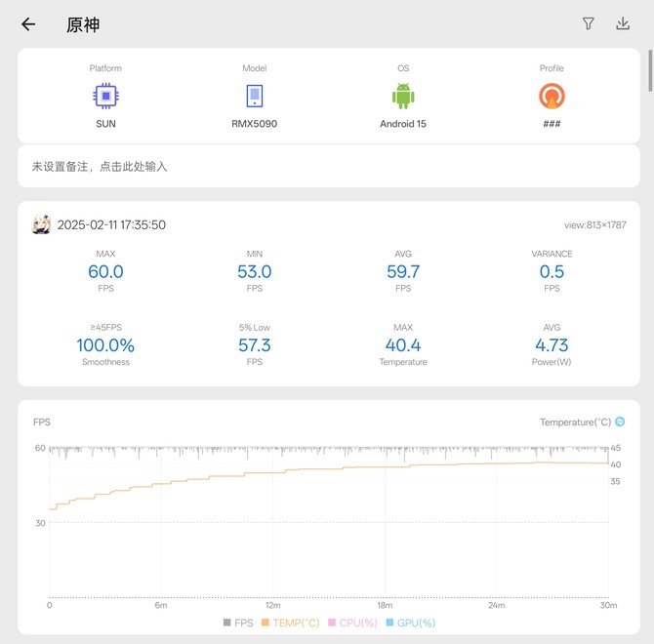The width and height of the screenshot is (654, 644).
Task: Click the 6m mark on time axis
Action: (161, 605)
